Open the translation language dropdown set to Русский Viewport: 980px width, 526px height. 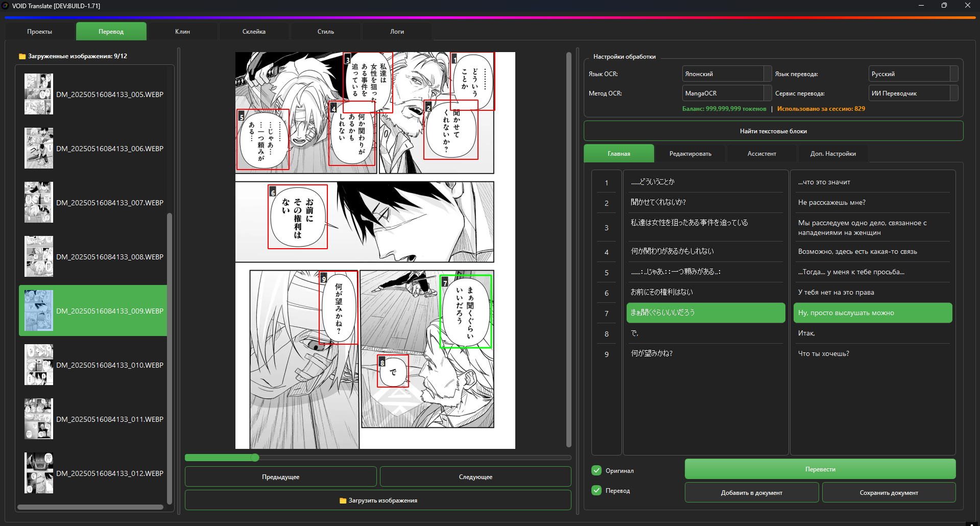913,74
